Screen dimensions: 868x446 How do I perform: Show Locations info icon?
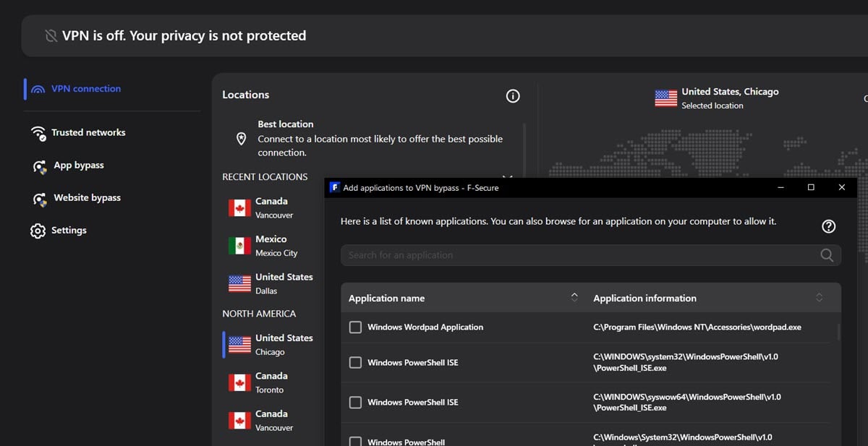pyautogui.click(x=513, y=96)
